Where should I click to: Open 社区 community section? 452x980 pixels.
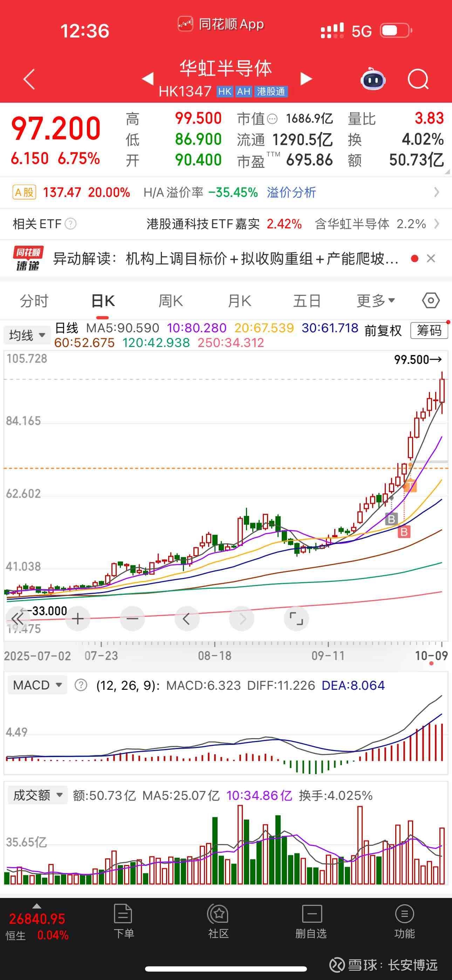click(x=218, y=922)
